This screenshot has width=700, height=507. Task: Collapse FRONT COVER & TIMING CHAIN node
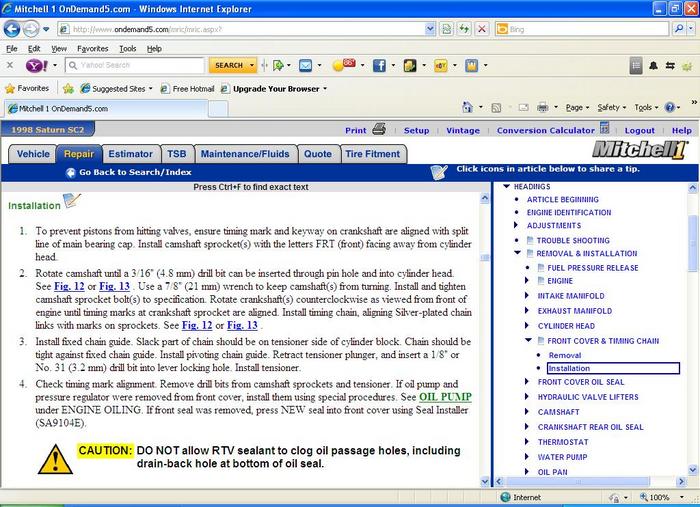529,340
